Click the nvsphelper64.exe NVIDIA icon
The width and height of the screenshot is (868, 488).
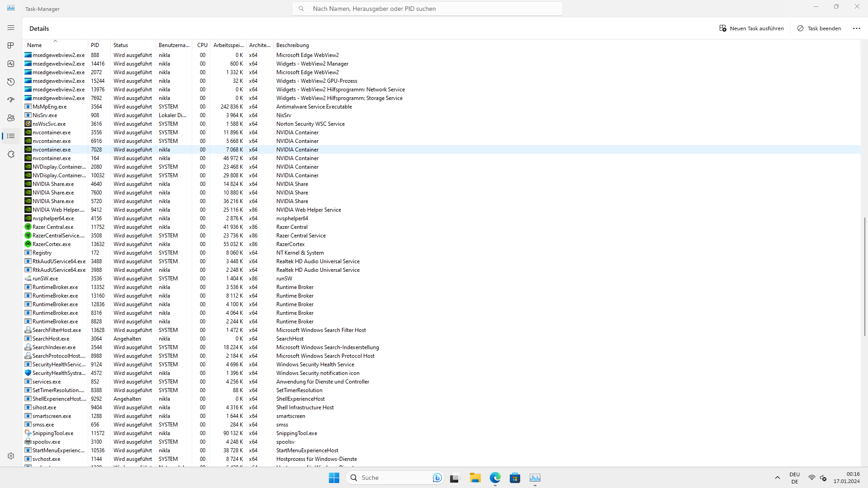pos(28,218)
